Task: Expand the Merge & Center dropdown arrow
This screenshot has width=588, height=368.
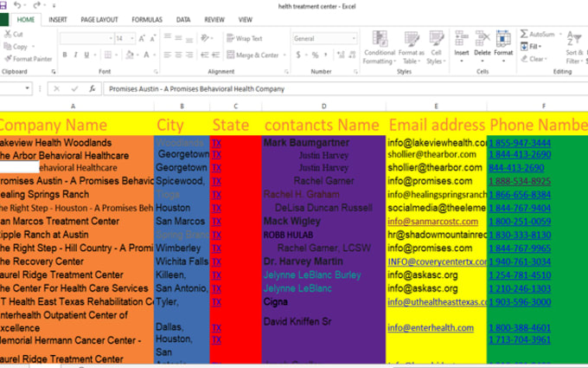Action: click(x=284, y=55)
